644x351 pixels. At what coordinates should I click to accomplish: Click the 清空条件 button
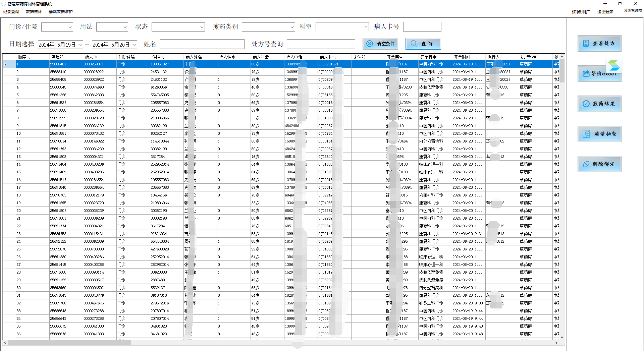pyautogui.click(x=380, y=44)
